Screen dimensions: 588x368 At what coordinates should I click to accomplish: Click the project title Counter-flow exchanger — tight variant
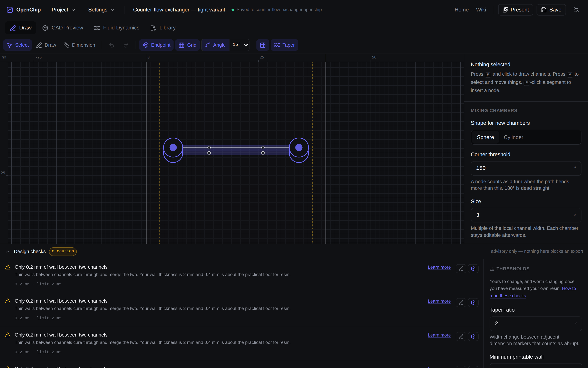click(179, 10)
